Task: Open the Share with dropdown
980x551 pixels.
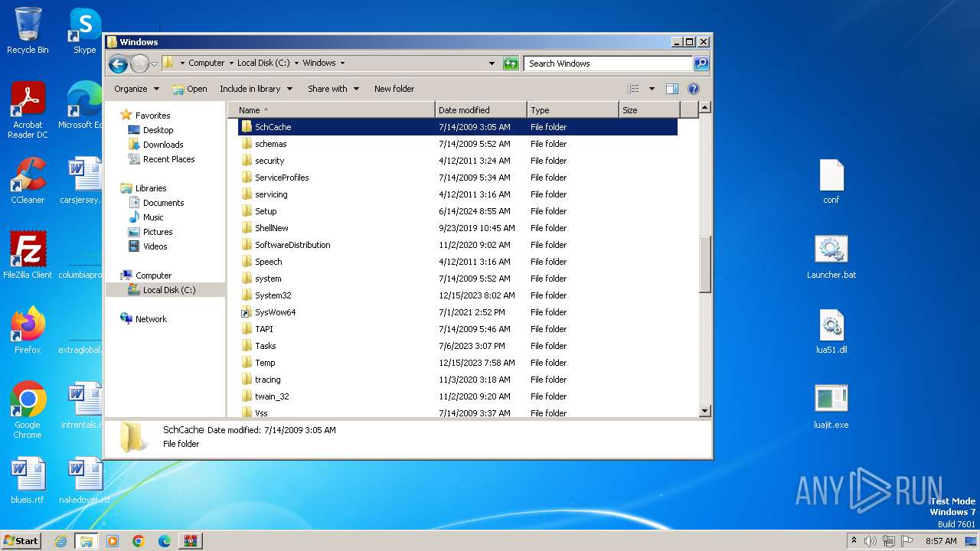Action: [333, 89]
